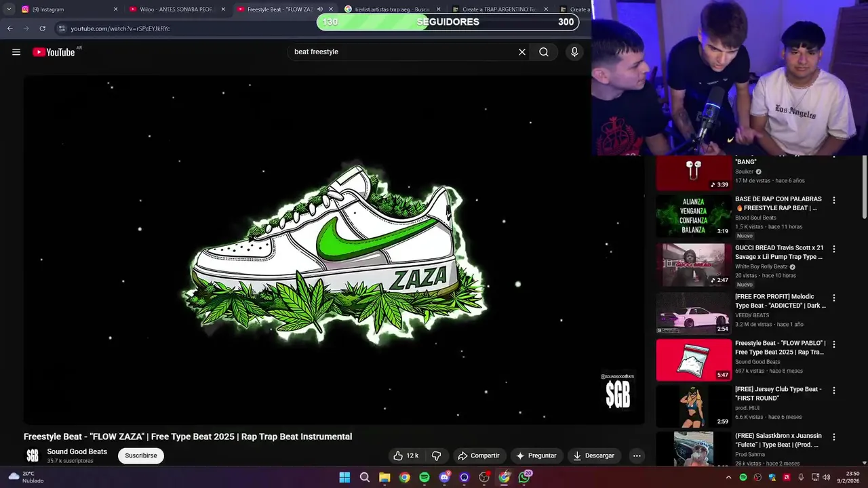This screenshot has width=868, height=488.
Task: Download the video with Descargar
Action: [594, 455]
